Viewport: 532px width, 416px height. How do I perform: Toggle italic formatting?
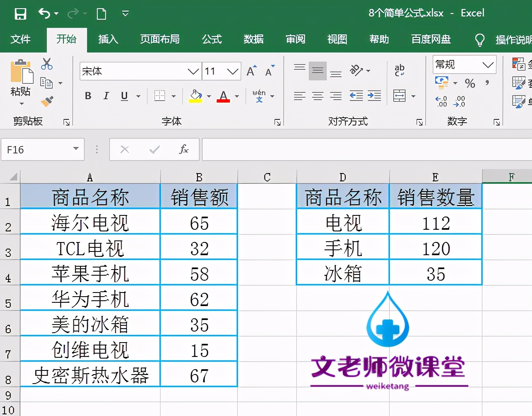pyautogui.click(x=105, y=96)
